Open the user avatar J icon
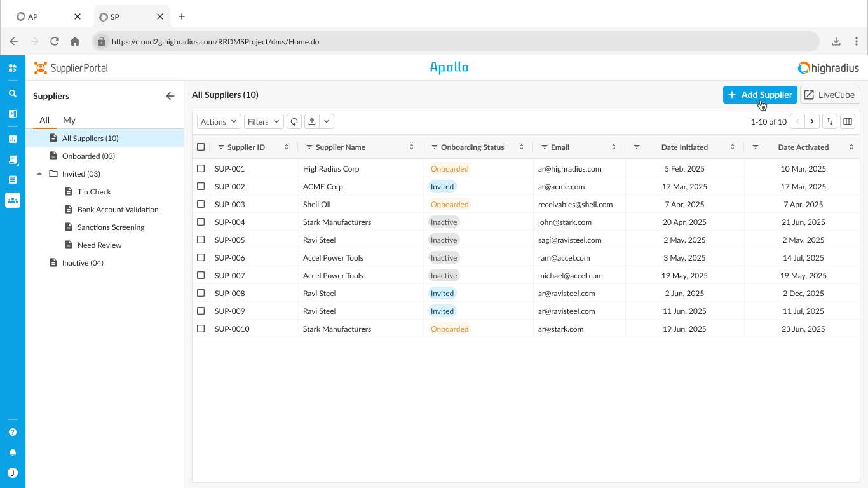Viewport: 868px width, 488px height. tap(12, 473)
